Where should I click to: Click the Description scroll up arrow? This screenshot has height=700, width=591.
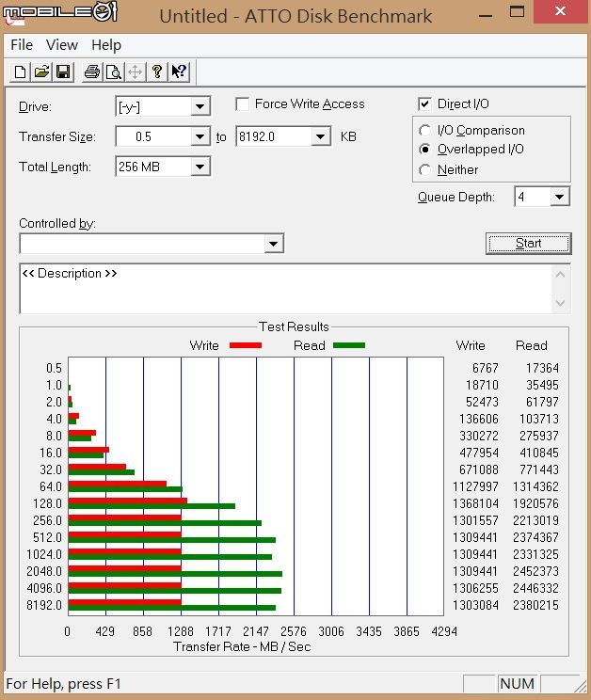click(x=561, y=275)
